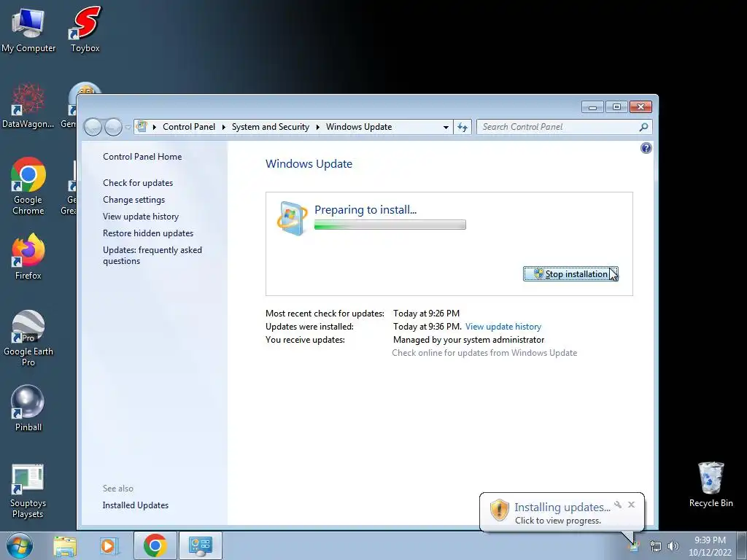Click "Preparing to install..." status text
The image size is (747, 560).
tap(365, 210)
